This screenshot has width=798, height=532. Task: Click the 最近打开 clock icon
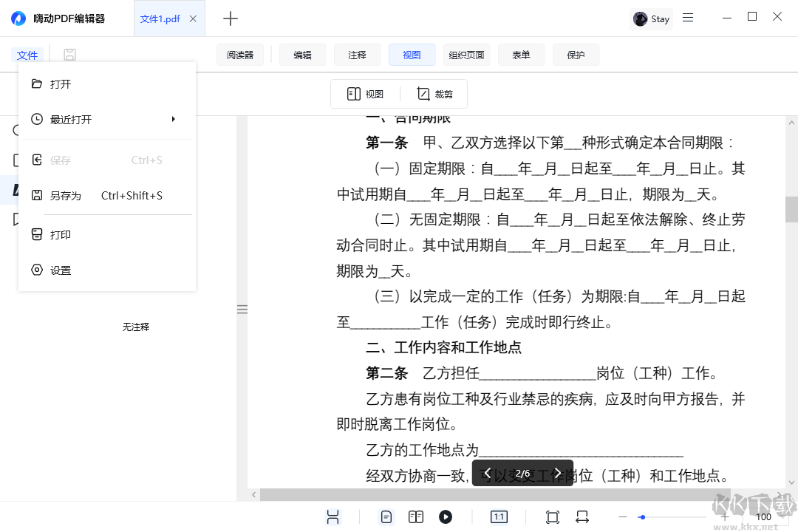37,119
